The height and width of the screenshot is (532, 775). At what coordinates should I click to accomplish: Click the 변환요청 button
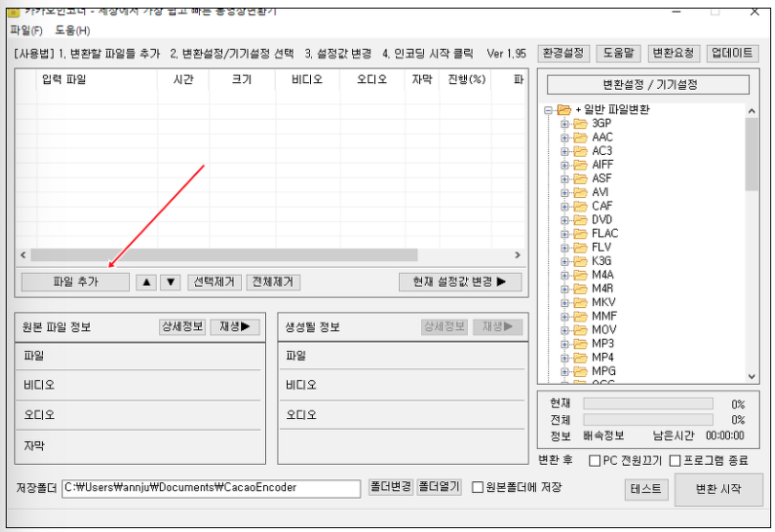pyautogui.click(x=674, y=53)
